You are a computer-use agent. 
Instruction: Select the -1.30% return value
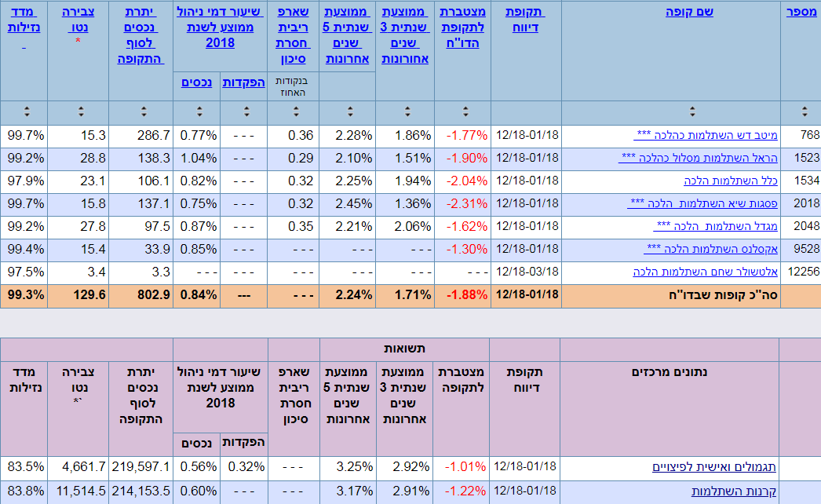466,249
